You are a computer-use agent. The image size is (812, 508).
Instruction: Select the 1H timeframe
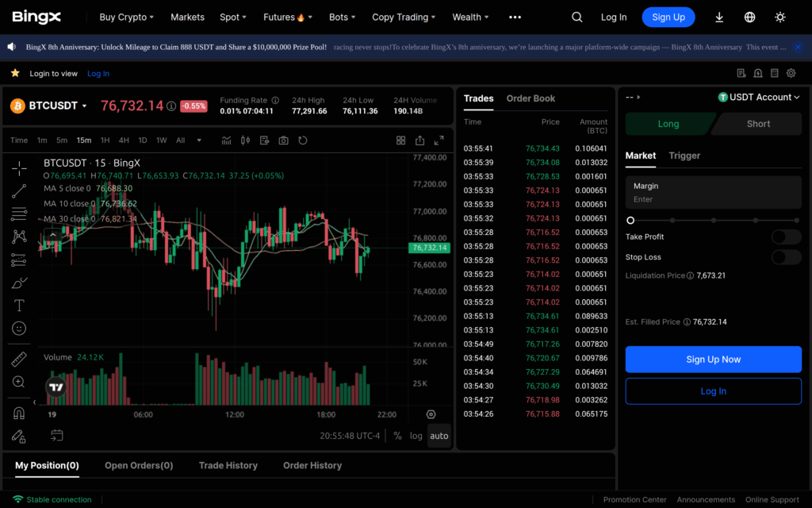(x=105, y=140)
